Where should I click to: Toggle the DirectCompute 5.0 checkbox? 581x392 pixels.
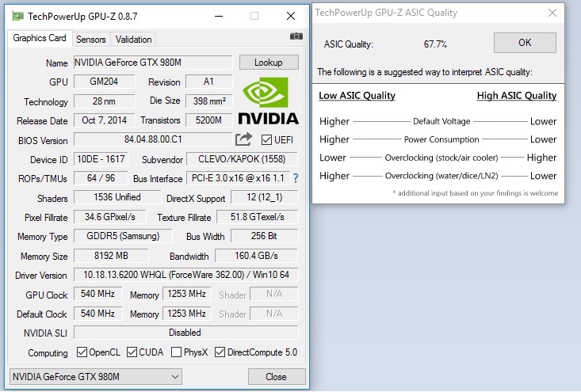pos(220,352)
